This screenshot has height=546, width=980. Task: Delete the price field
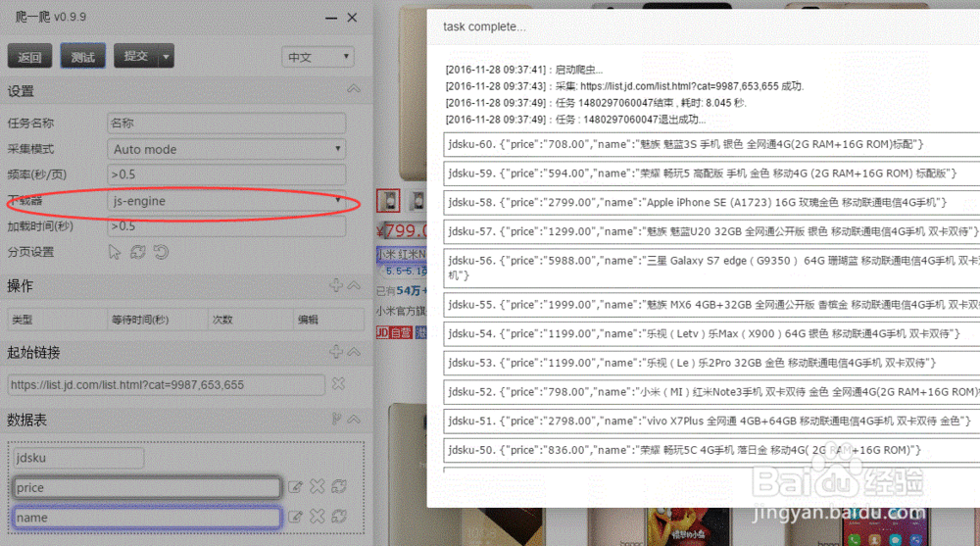(318, 486)
